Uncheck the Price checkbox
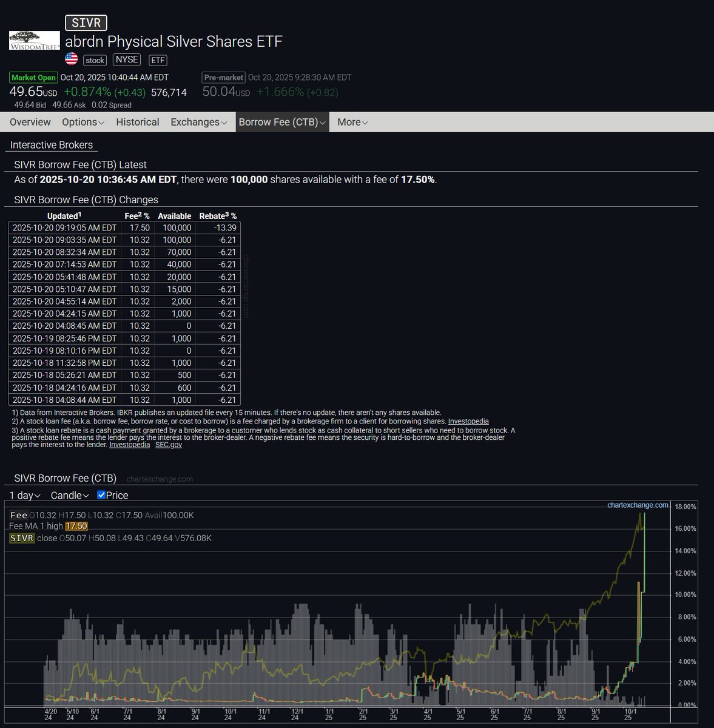The image size is (714, 728). click(101, 495)
